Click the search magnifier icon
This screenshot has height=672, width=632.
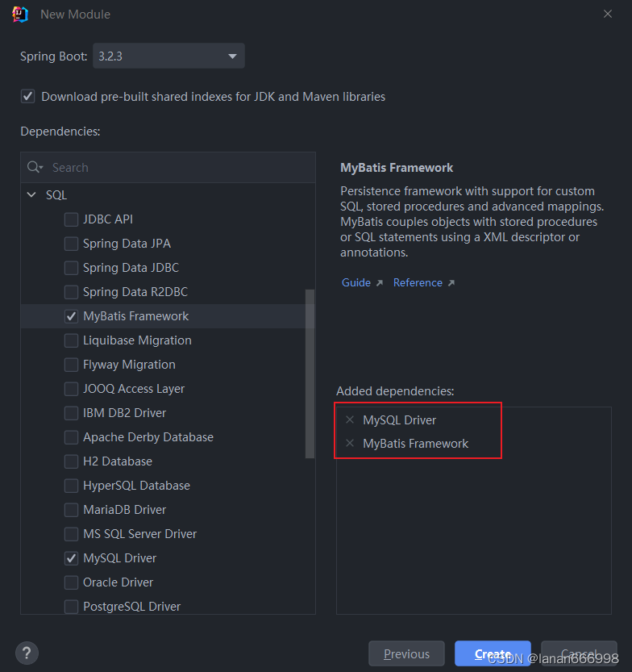(x=34, y=167)
